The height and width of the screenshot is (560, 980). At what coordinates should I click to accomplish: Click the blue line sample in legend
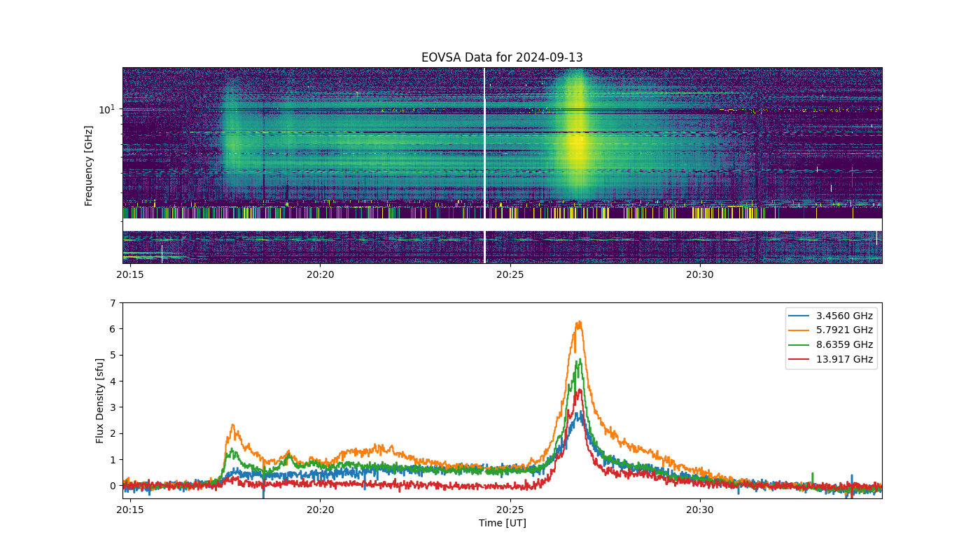pos(799,316)
